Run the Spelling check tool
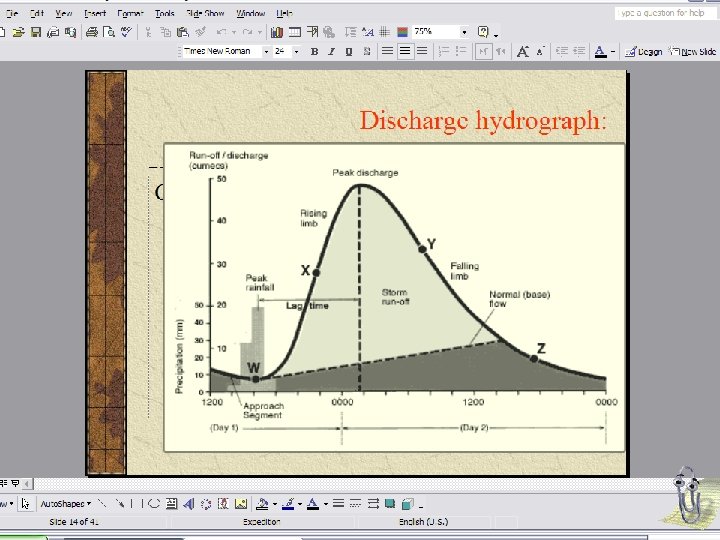 [126, 32]
